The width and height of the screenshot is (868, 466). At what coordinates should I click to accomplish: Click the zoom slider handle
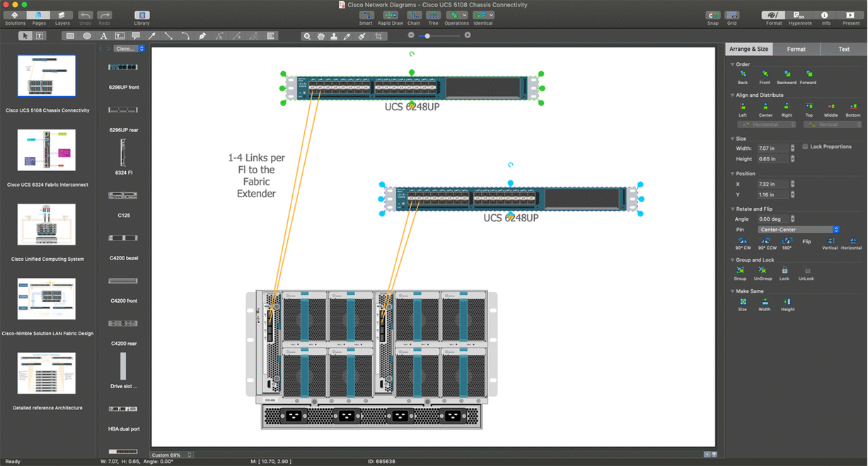pos(427,35)
